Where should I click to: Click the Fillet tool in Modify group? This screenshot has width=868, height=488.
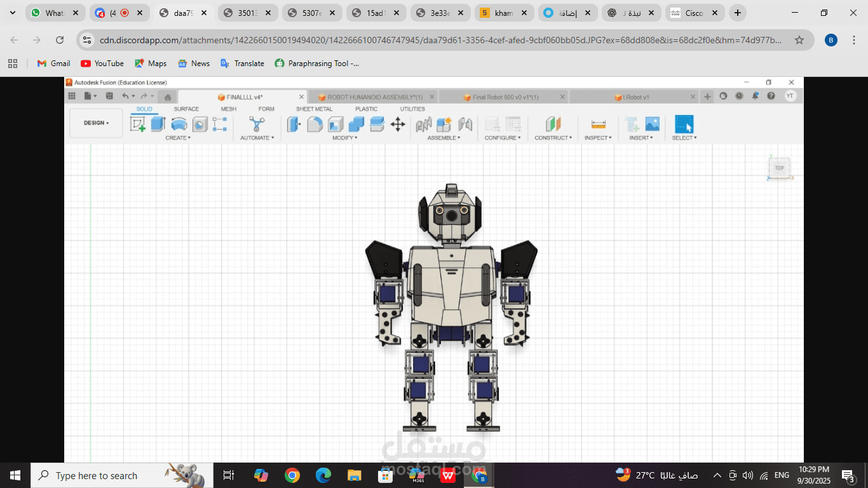point(315,124)
